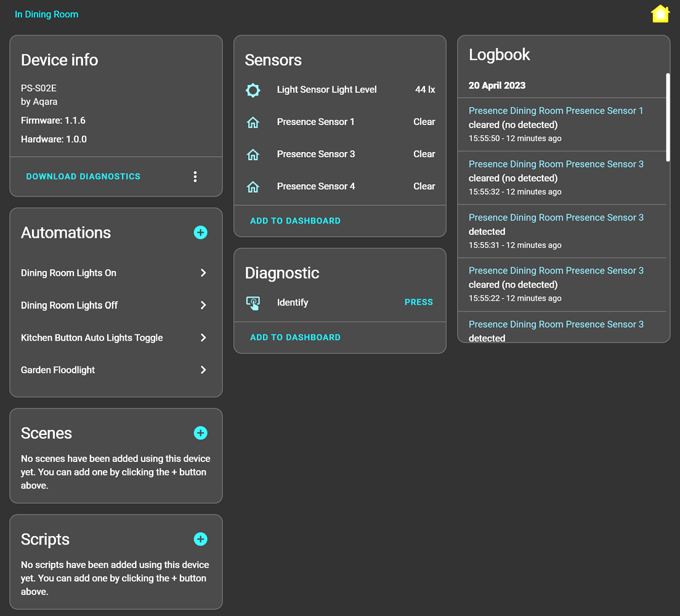
Task: Open Presence Sensor 1 logbook link
Action: [x=556, y=111]
